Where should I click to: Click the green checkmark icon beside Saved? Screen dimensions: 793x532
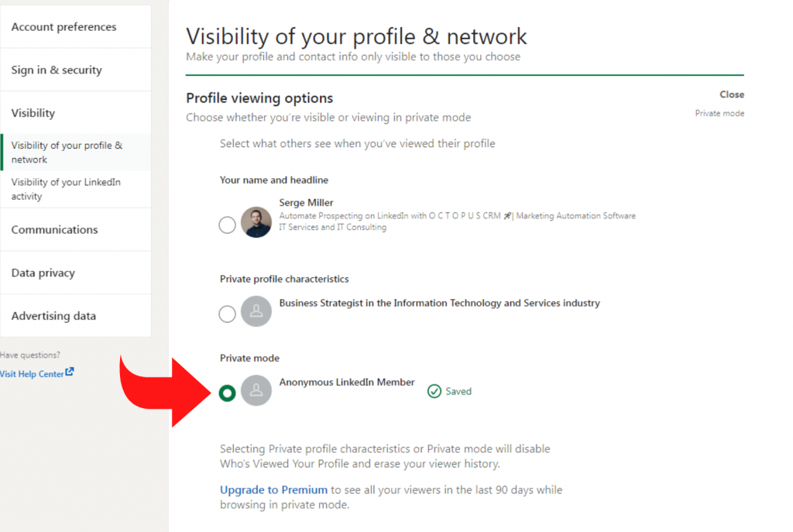point(434,391)
